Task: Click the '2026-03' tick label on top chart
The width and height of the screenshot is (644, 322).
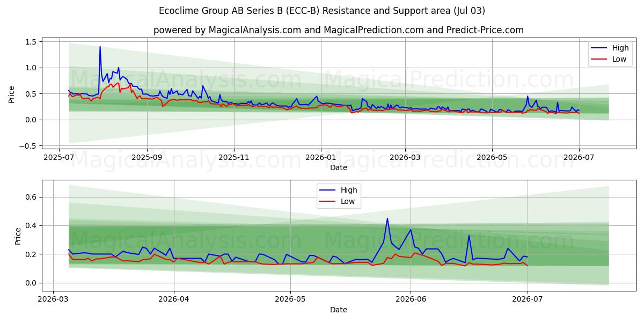Action: pos(404,158)
